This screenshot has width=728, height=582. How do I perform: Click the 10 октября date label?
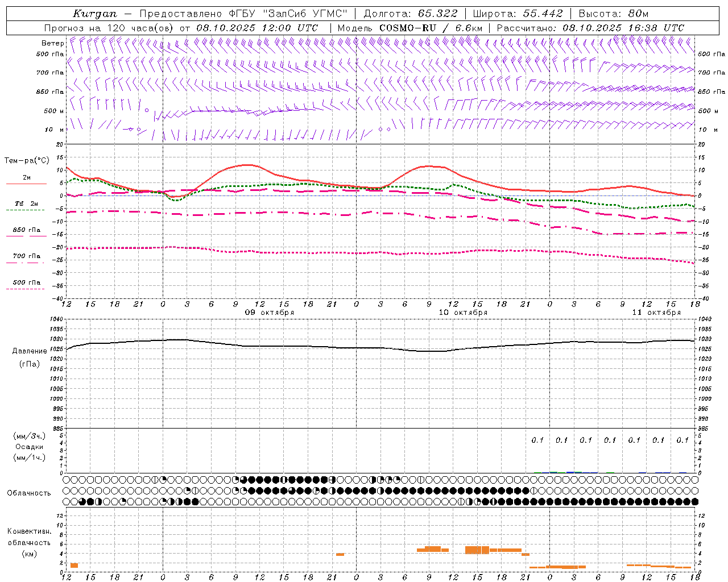point(463,313)
